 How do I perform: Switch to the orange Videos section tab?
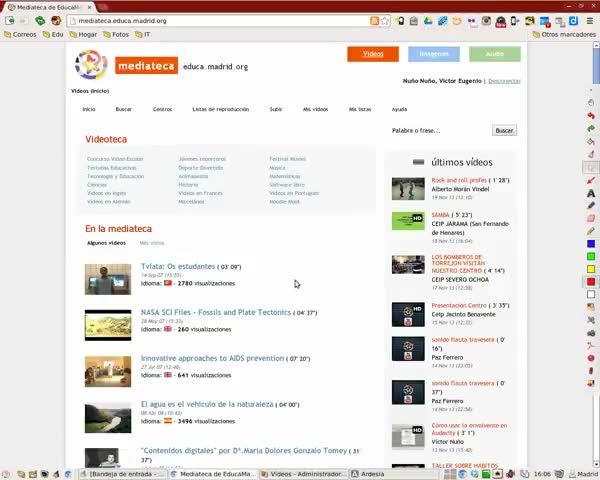click(373, 54)
